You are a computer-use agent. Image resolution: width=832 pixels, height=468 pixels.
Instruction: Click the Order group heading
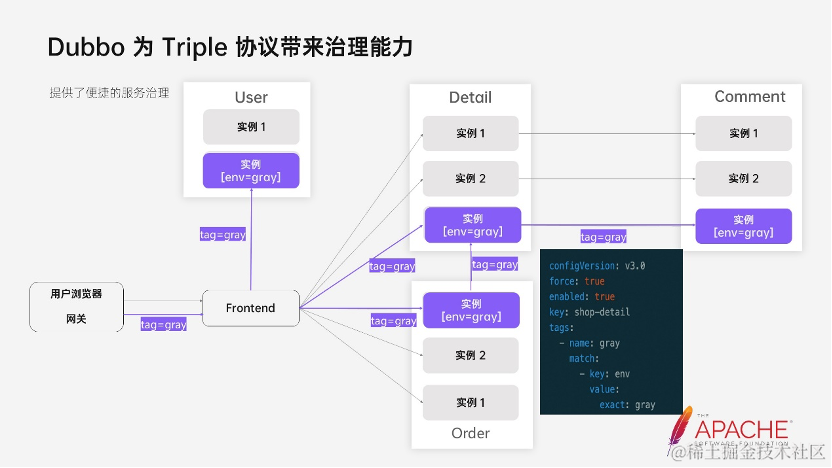pos(471,434)
